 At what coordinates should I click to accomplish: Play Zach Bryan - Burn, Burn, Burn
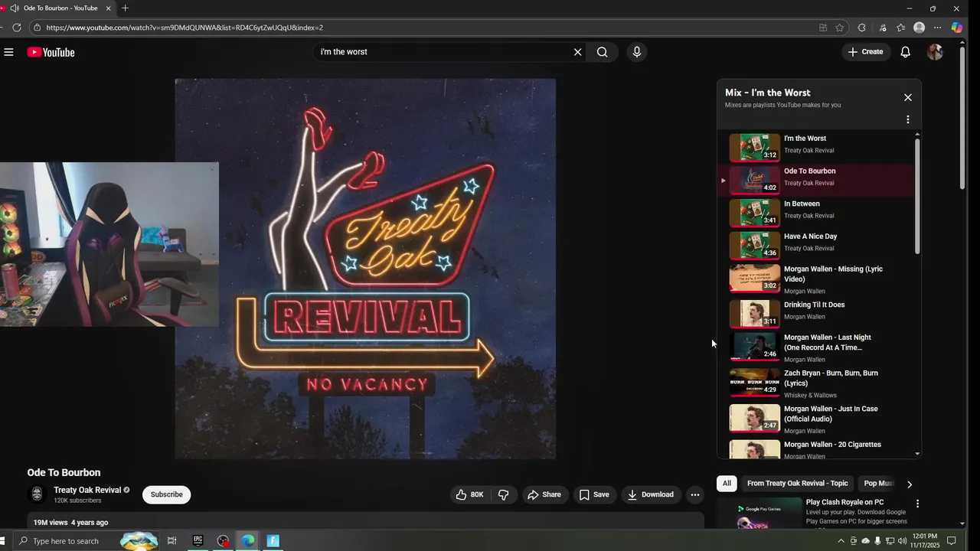816,383
